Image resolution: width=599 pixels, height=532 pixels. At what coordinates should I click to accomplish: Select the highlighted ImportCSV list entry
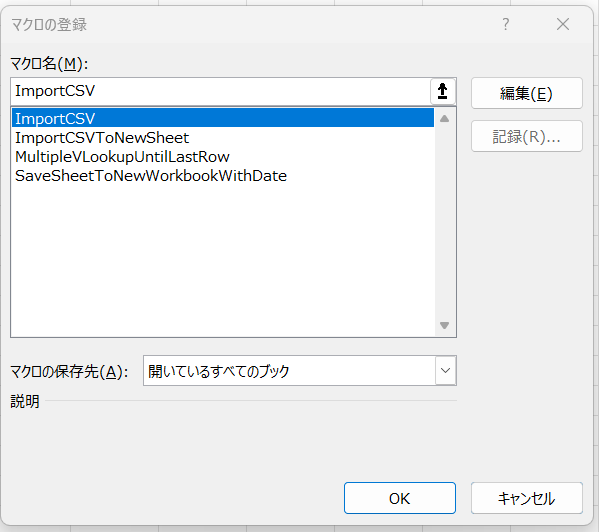[223, 118]
